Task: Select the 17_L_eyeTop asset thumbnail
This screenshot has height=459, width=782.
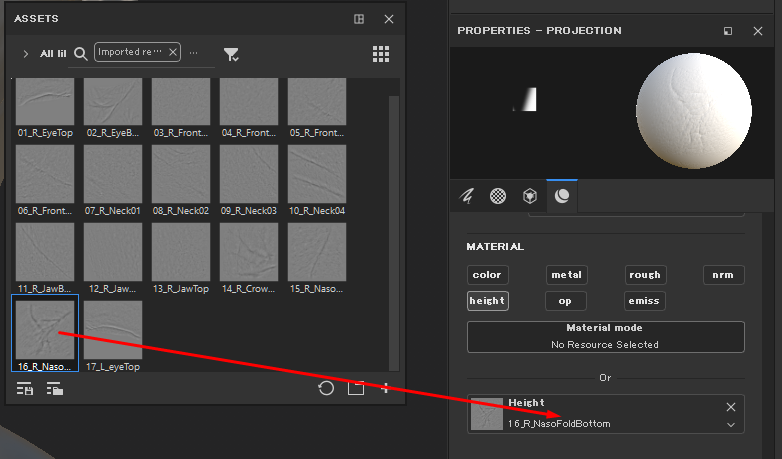Action: [x=113, y=330]
